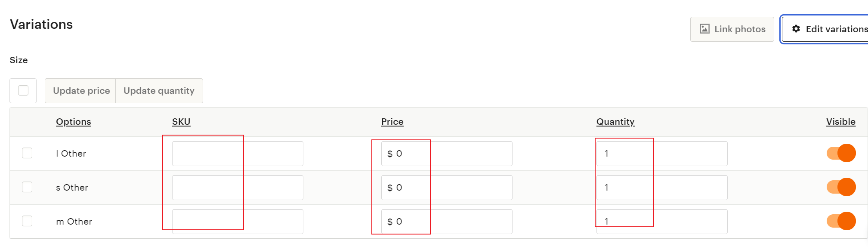Screen dimensions: 868x250
Task: Open the Update price dialog
Action: click(x=80, y=90)
